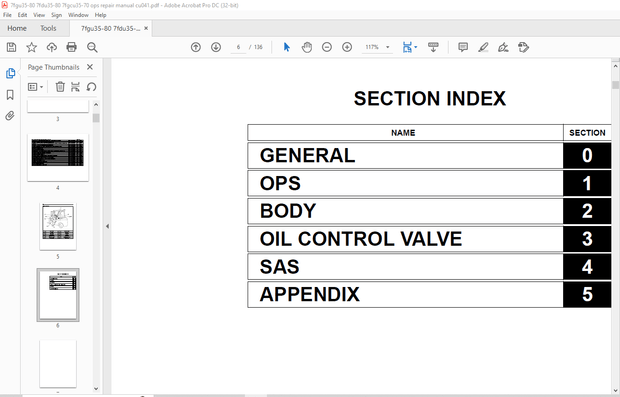Viewport: 620px width, 397px height.
Task: Switch to the Tools tab
Action: point(48,28)
